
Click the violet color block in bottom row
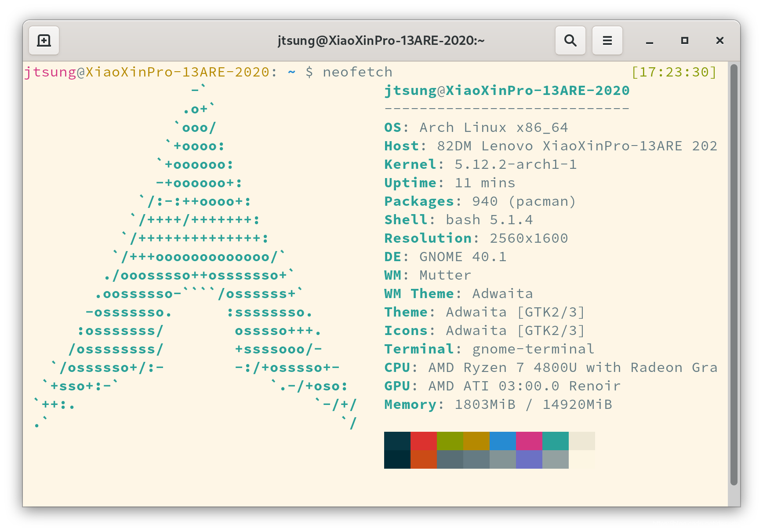[x=529, y=459]
